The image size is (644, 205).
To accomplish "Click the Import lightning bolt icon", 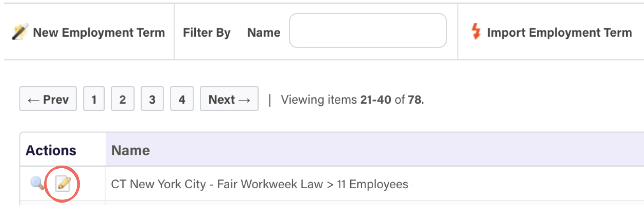I will tap(476, 31).
